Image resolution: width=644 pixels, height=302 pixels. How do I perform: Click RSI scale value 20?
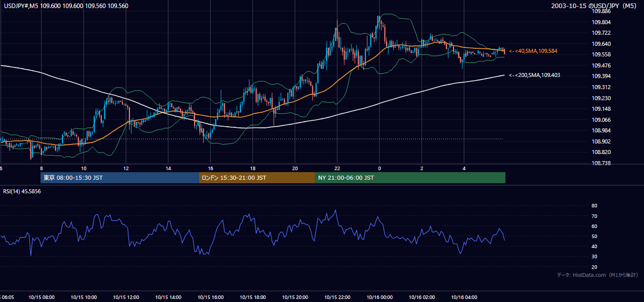pyautogui.click(x=594, y=267)
